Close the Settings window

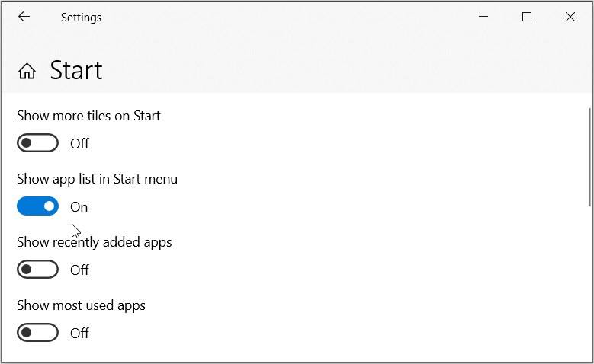(570, 17)
